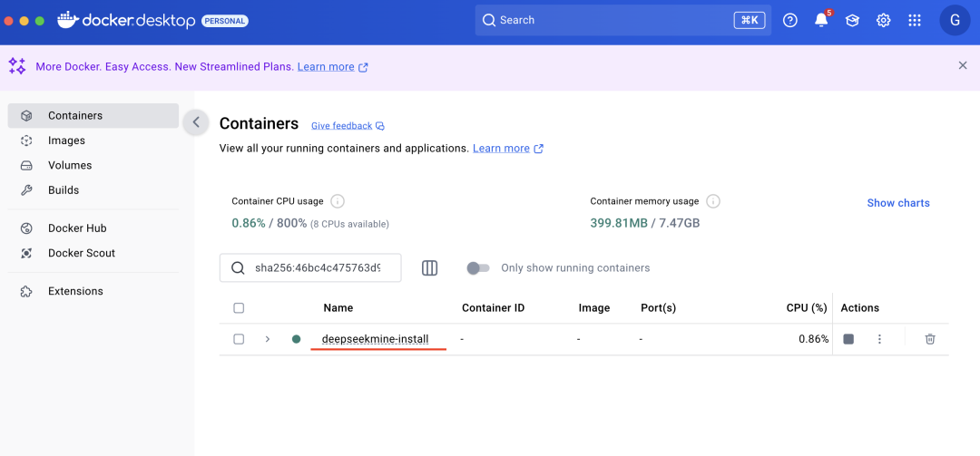
Task: Collapse the sidebar with chevron button
Action: [x=196, y=122]
